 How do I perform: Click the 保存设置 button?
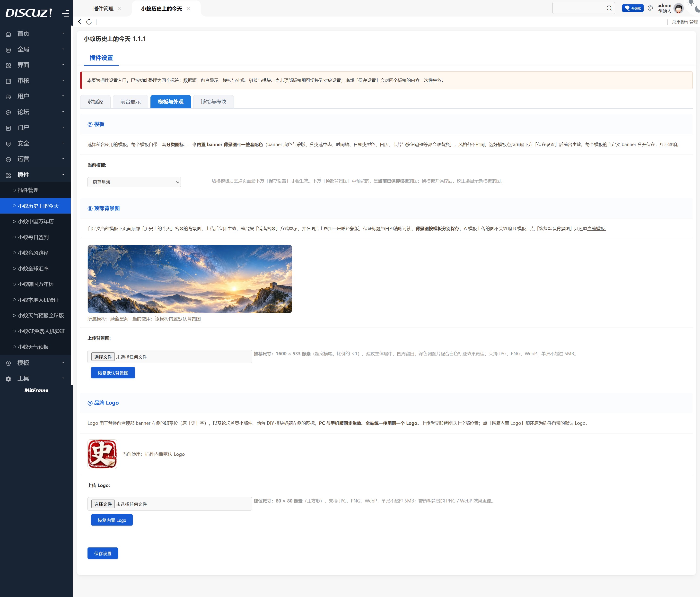point(103,553)
